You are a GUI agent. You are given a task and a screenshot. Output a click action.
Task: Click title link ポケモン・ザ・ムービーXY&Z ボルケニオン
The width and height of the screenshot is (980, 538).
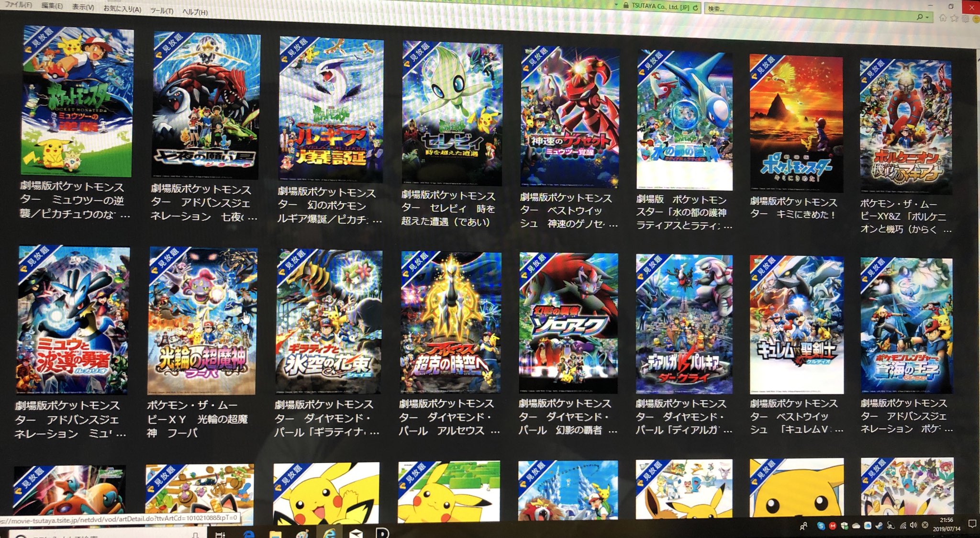click(905, 216)
